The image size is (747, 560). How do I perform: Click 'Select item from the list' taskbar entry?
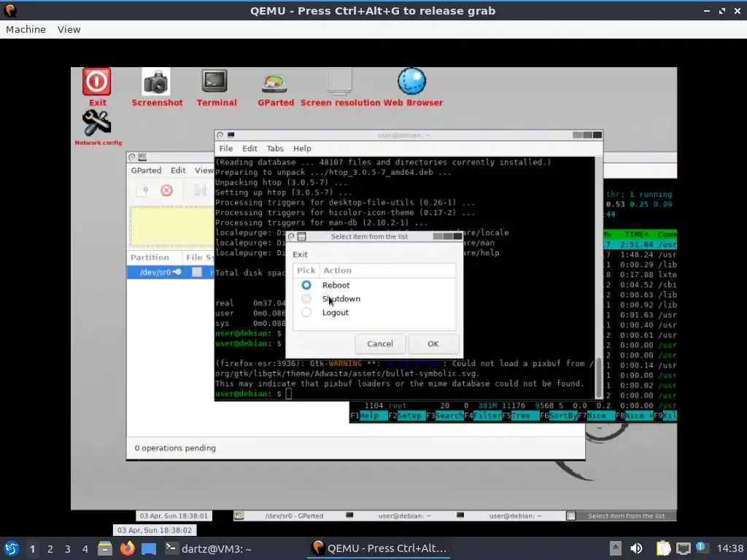tap(620, 516)
